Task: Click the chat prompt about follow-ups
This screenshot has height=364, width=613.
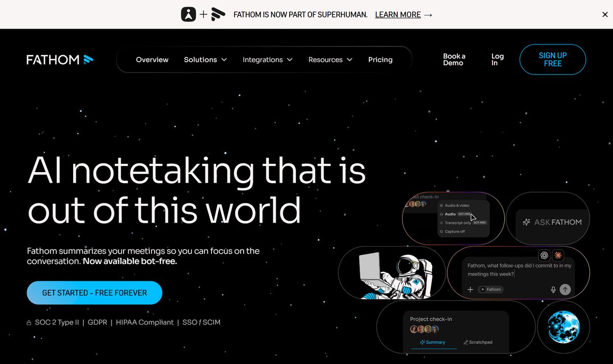Action: point(520,270)
